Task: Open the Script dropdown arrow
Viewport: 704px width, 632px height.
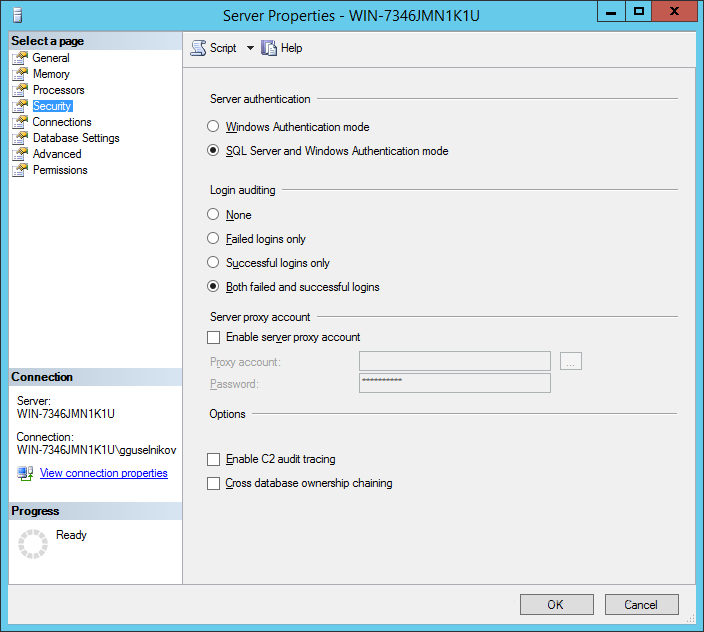Action: [x=250, y=48]
